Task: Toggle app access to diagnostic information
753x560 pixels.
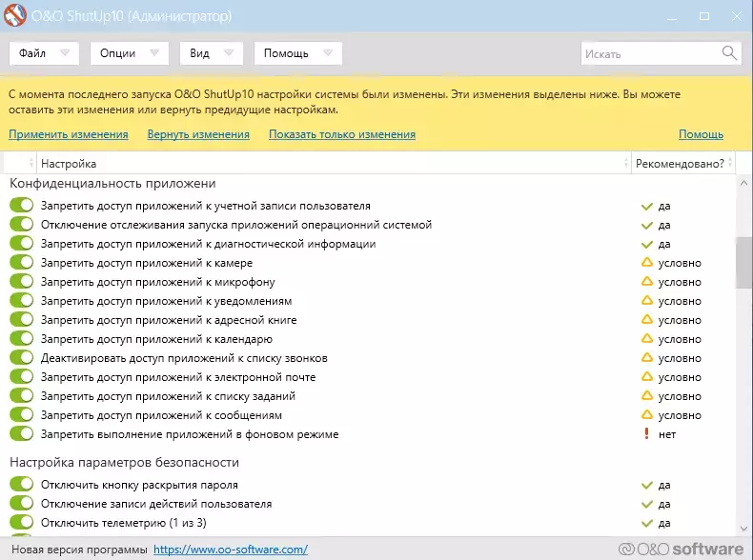Action: (21, 243)
